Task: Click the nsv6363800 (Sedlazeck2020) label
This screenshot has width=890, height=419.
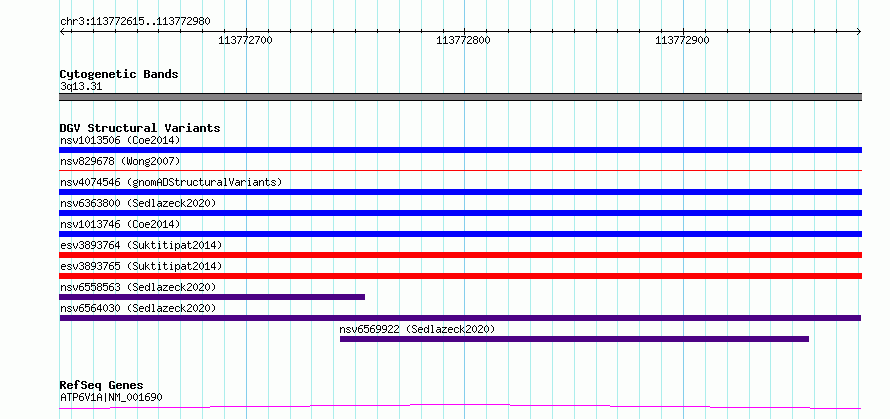Action: (138, 203)
